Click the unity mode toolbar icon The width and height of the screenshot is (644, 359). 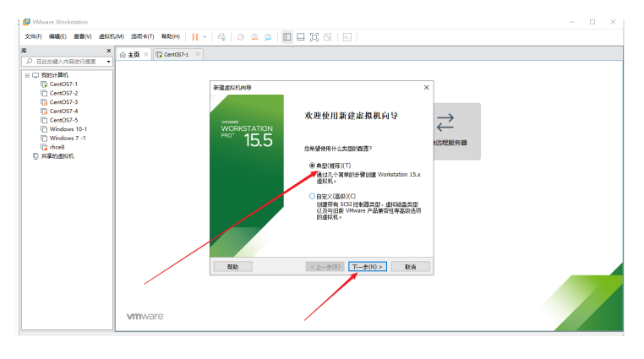tap(328, 37)
